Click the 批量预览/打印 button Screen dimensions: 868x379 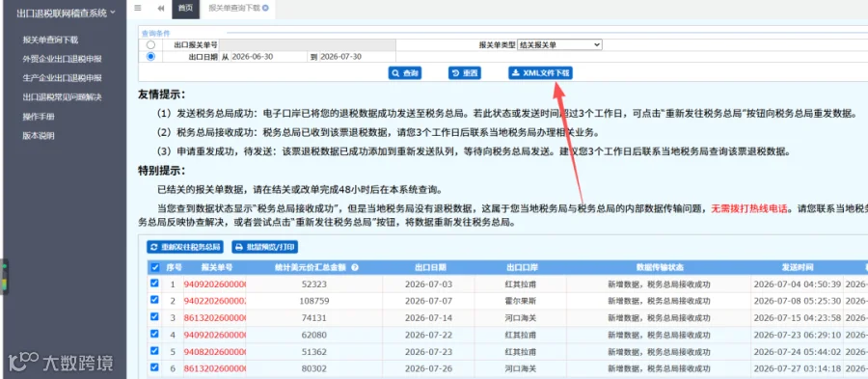pos(264,247)
